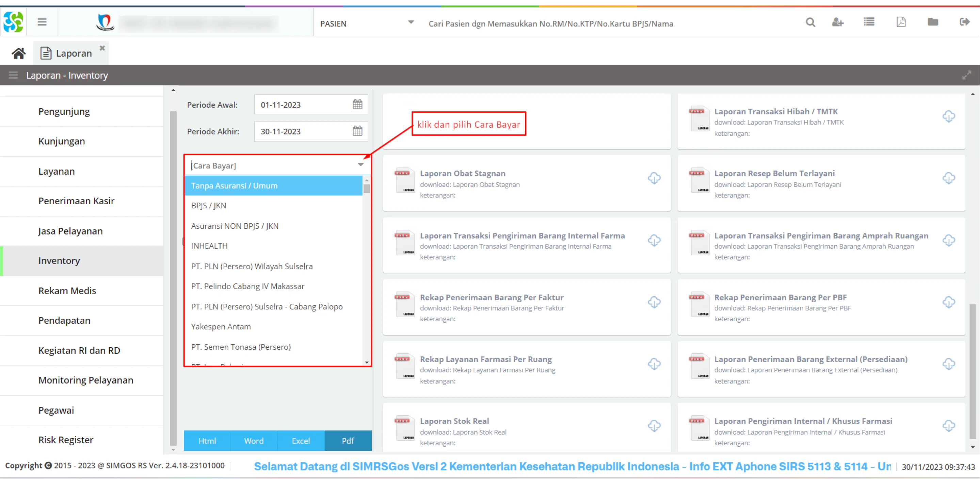Click the Periode Akhir date field
The image size is (980, 479).
pyautogui.click(x=311, y=131)
